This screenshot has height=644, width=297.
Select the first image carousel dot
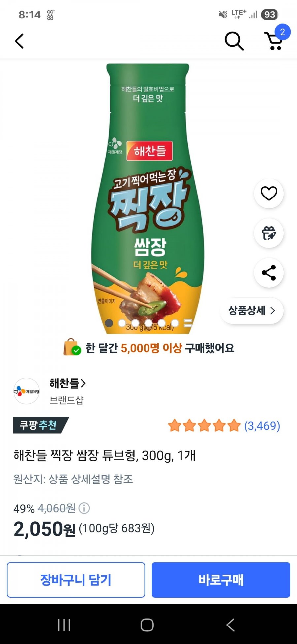click(x=109, y=323)
